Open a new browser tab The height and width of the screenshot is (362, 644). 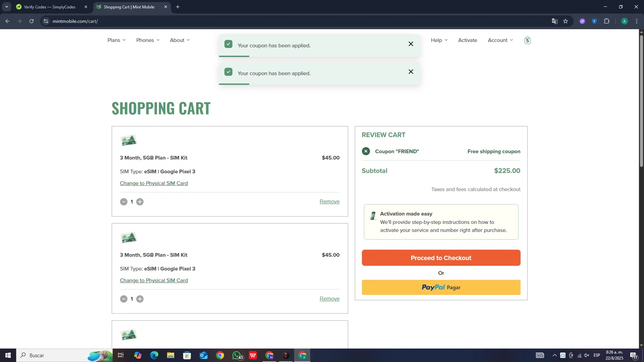click(178, 7)
